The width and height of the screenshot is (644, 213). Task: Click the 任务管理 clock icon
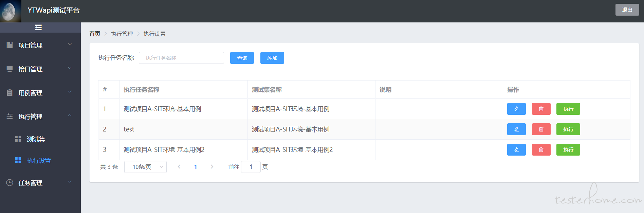pyautogui.click(x=10, y=182)
